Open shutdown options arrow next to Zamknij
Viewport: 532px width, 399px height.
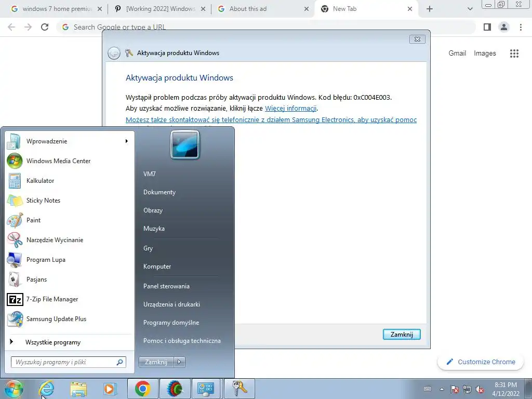coord(179,362)
